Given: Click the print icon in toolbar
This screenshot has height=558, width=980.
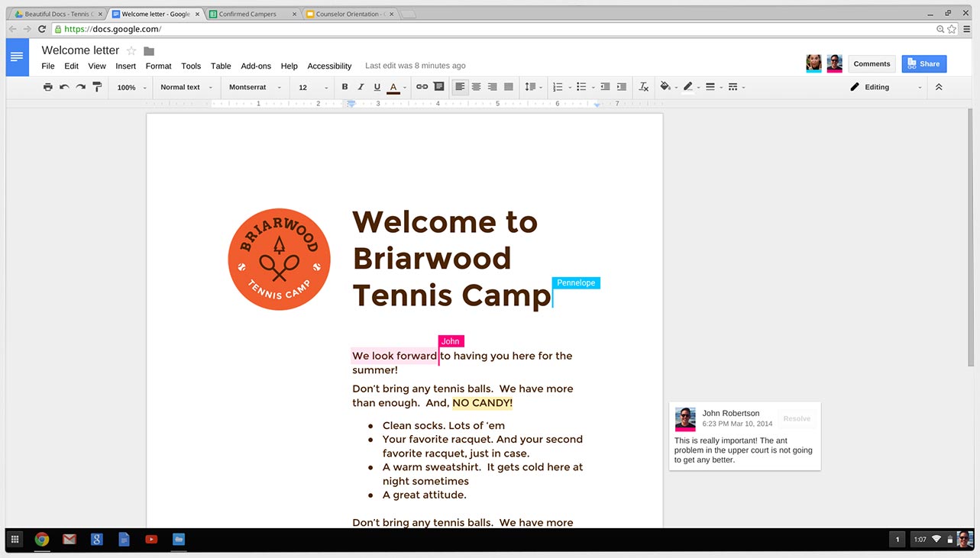Looking at the screenshot, I should 48,87.
